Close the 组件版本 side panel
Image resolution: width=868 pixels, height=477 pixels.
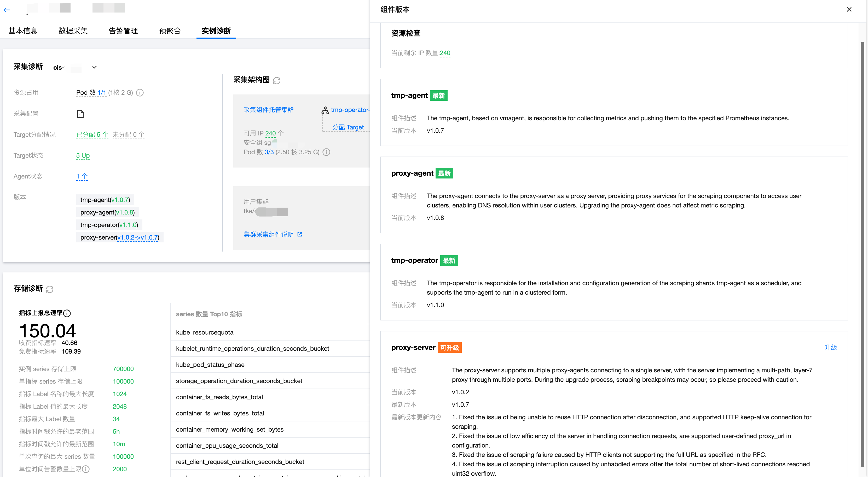849,9
